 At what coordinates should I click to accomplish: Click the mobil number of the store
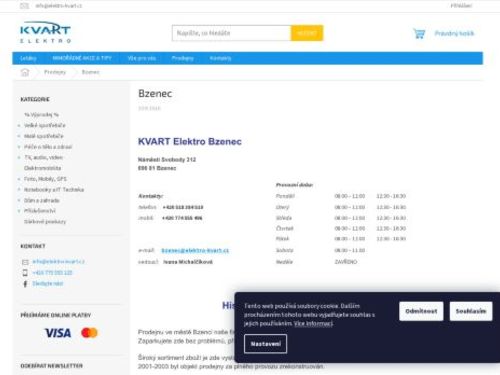pos(182,218)
